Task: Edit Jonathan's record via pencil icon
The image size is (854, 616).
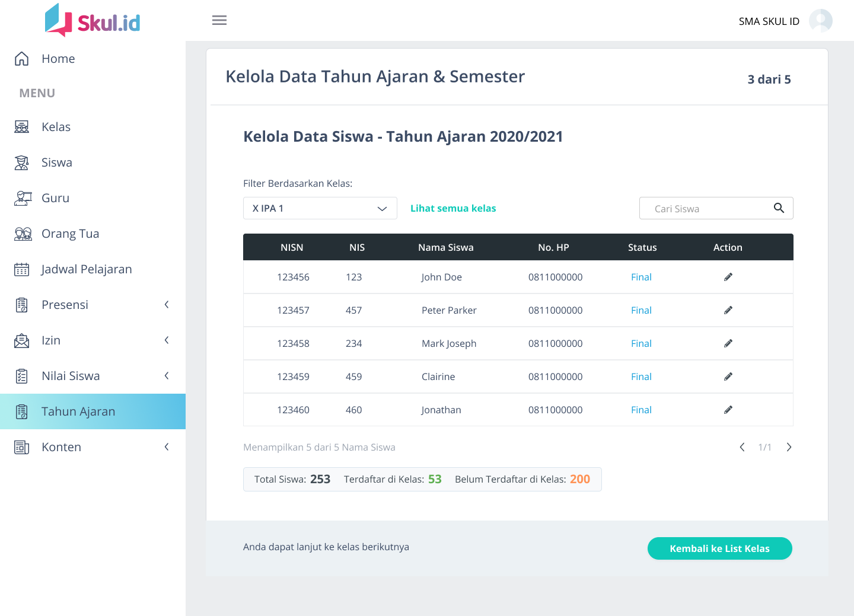Action: pyautogui.click(x=728, y=410)
